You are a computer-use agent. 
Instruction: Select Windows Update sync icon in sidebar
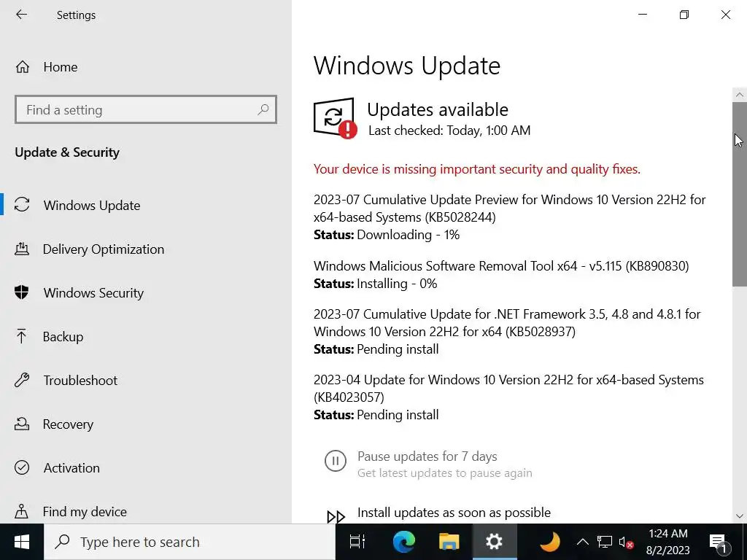tap(22, 205)
